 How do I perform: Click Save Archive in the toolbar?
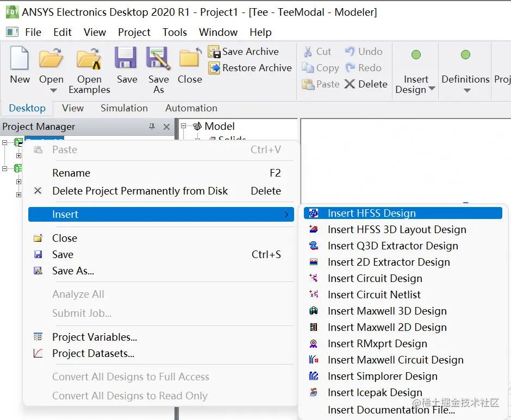[x=243, y=52]
